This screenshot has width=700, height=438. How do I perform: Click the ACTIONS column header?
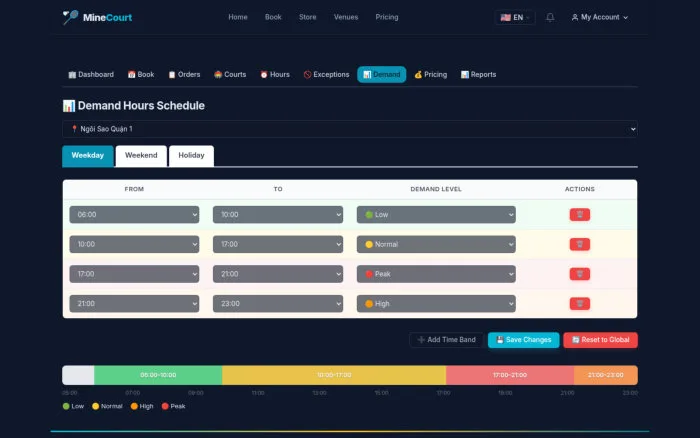579,189
